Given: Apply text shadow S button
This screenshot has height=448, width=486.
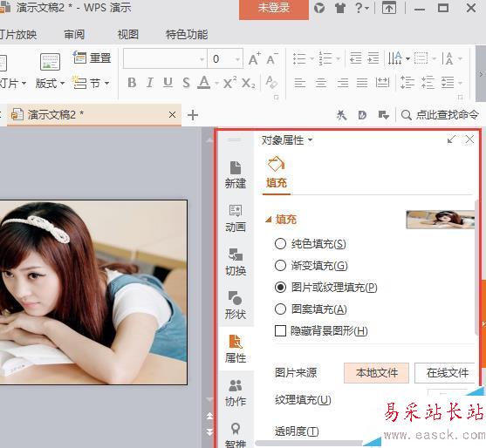Looking at the screenshot, I should tap(186, 83).
